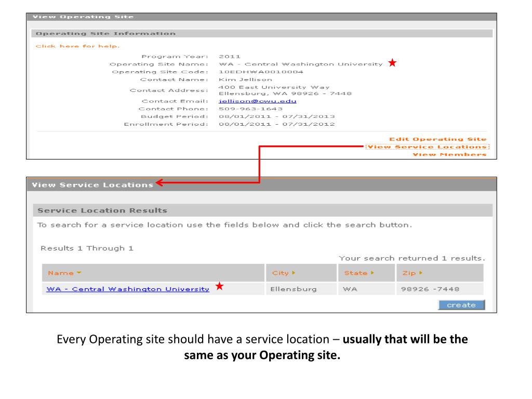Select operating site name WA - Central Washington University
The image size is (532, 399).
point(300,64)
